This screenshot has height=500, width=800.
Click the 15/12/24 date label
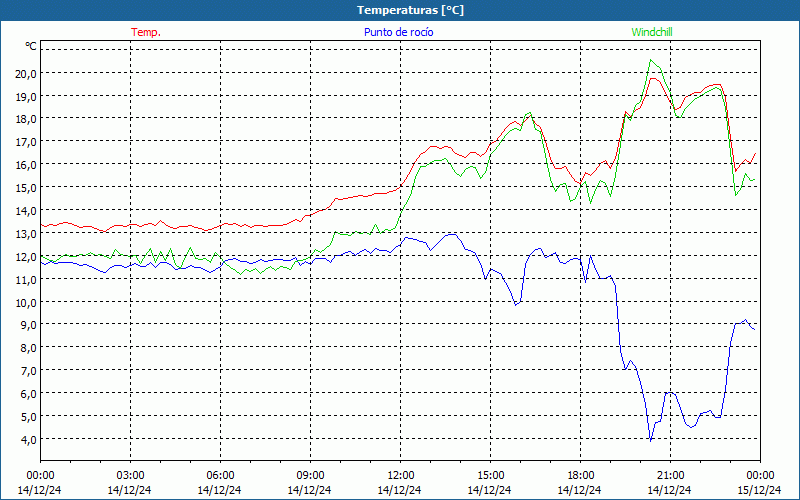(x=759, y=490)
